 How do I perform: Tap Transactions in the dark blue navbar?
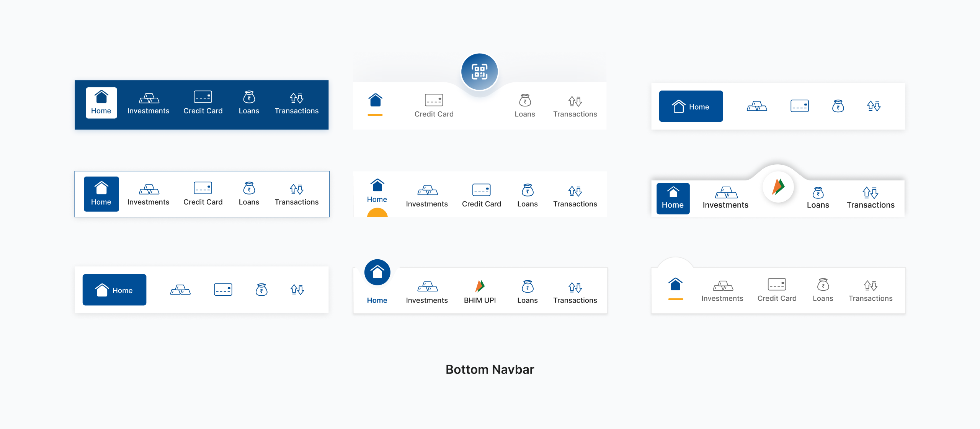(296, 103)
